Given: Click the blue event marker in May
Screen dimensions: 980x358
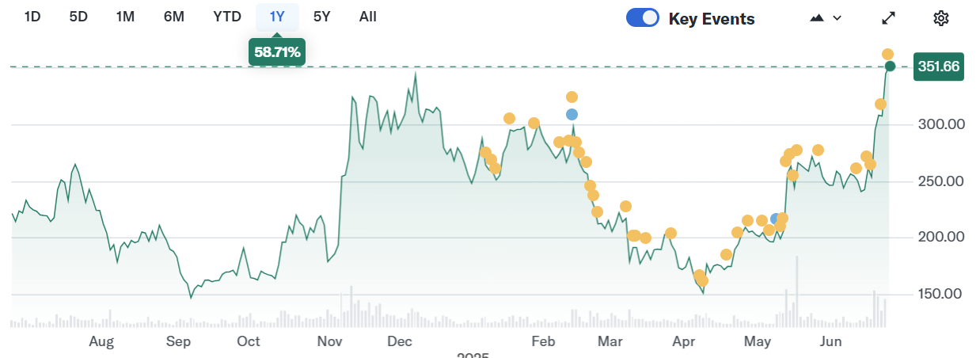Looking at the screenshot, I should 776,219.
